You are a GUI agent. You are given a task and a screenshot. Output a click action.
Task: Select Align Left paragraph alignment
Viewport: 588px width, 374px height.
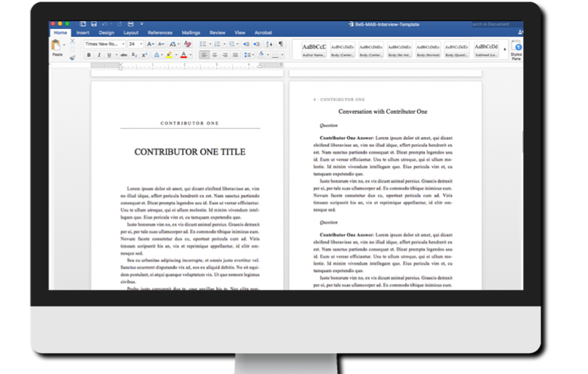pos(204,54)
